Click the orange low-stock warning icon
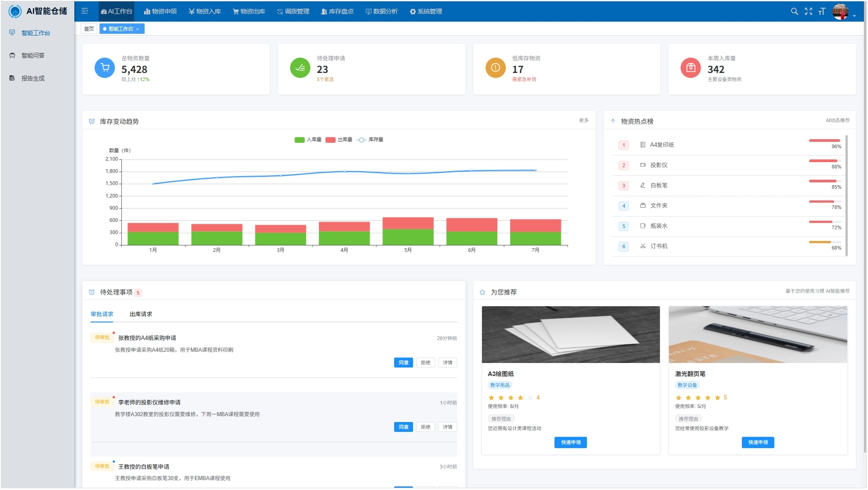The image size is (868, 490). (x=495, y=68)
